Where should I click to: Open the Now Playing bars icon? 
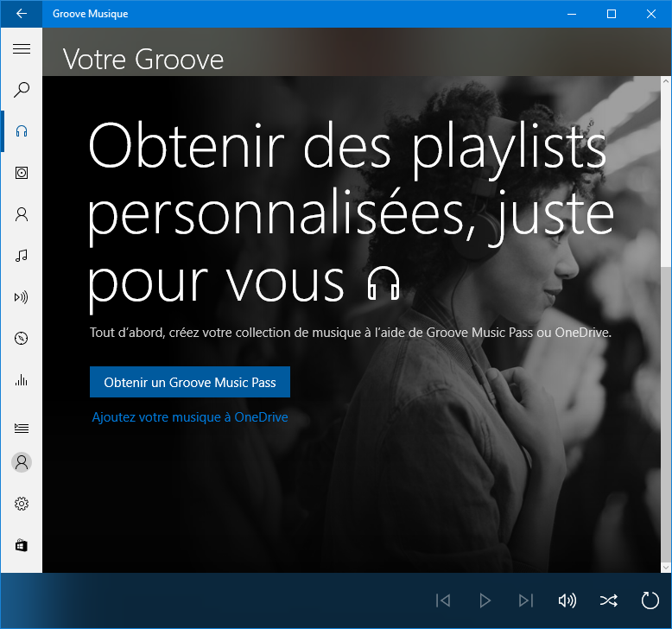22,380
